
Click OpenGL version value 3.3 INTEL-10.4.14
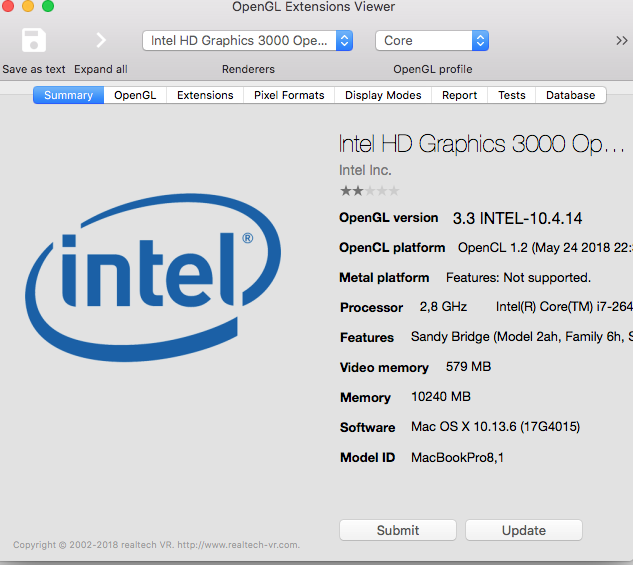click(x=517, y=218)
